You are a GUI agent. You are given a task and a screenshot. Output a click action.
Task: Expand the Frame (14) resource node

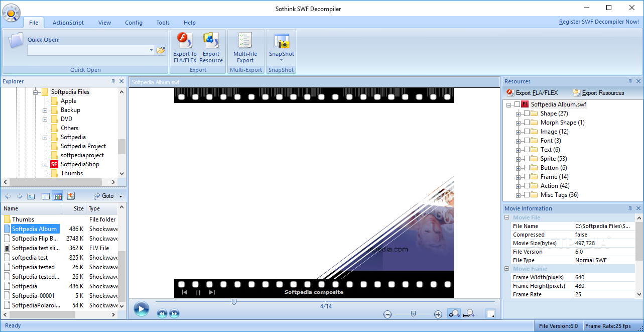[519, 177]
